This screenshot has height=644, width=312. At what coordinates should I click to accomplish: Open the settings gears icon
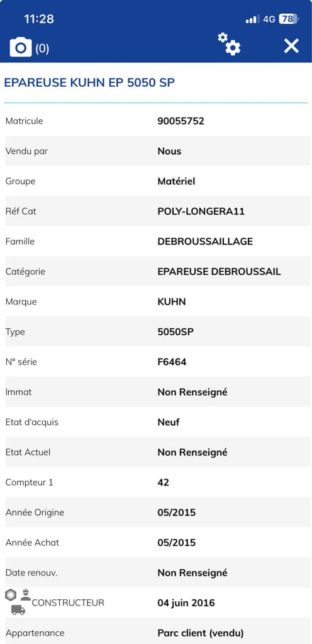(x=229, y=45)
